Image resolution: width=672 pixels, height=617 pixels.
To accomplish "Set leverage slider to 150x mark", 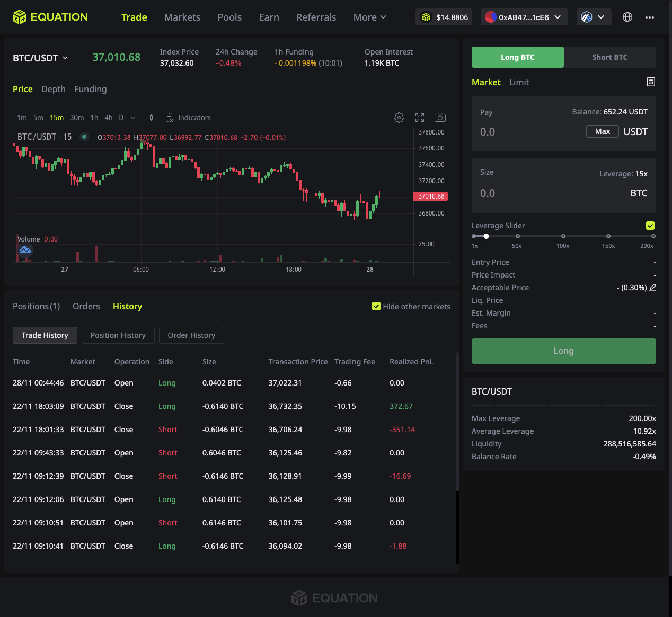I will pos(608,236).
